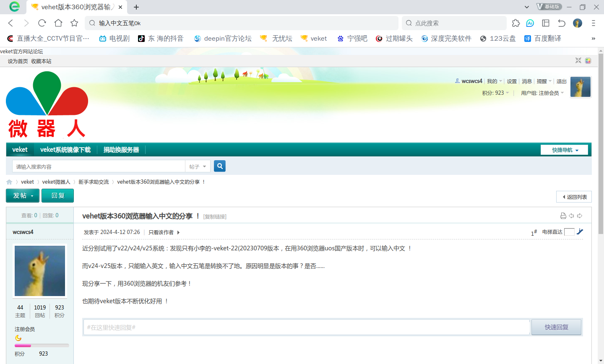This screenshot has width=604, height=364.
Task: Open 新手求助交流 breadcrumb link
Action: (x=94, y=182)
